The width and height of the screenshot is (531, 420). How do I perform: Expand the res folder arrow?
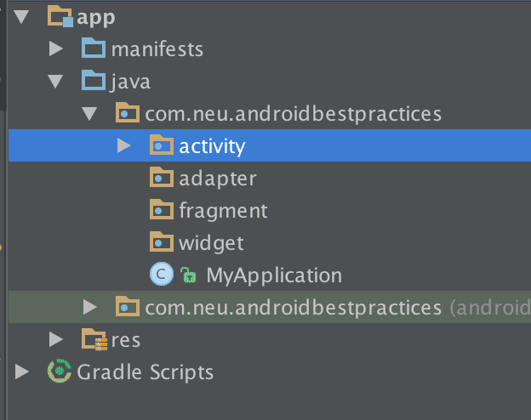[x=56, y=340]
